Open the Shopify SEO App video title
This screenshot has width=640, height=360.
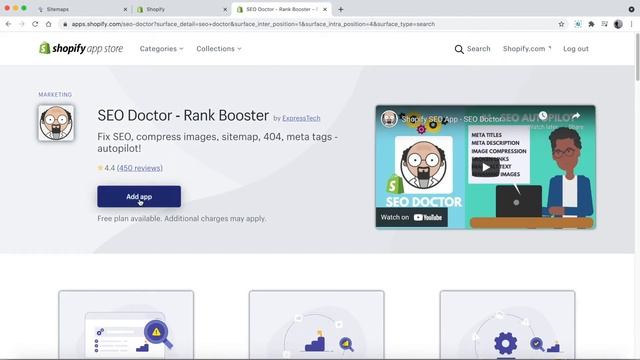[x=452, y=119]
